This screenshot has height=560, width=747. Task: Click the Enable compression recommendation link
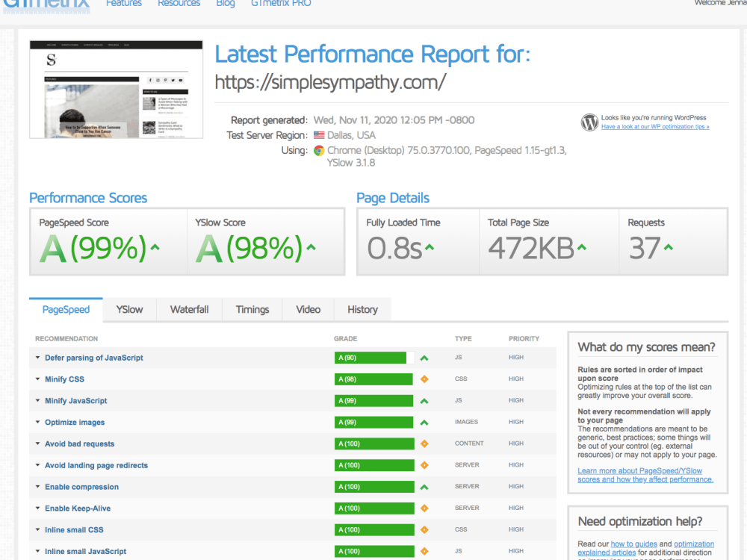pyautogui.click(x=82, y=487)
